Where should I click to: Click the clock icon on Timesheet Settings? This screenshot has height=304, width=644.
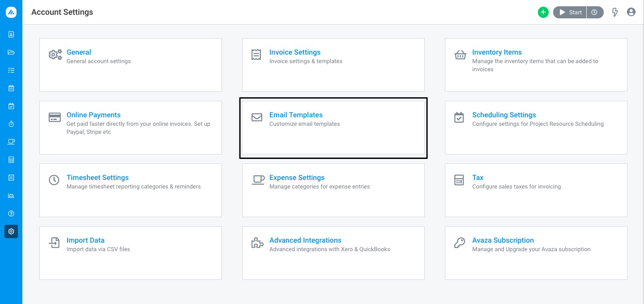pyautogui.click(x=54, y=180)
